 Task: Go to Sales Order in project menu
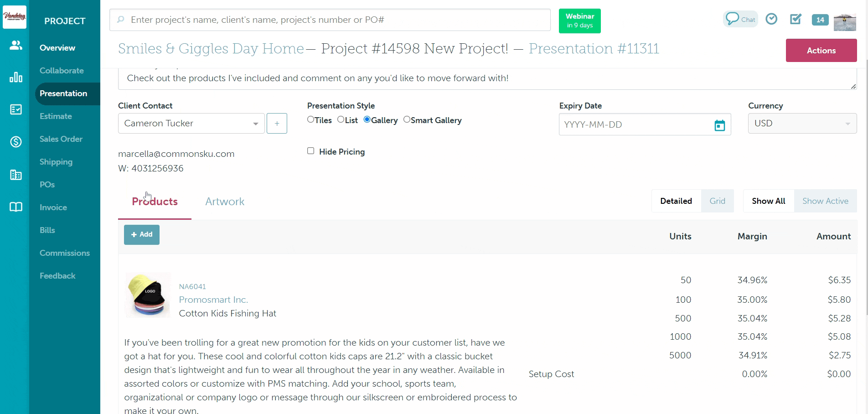point(61,139)
